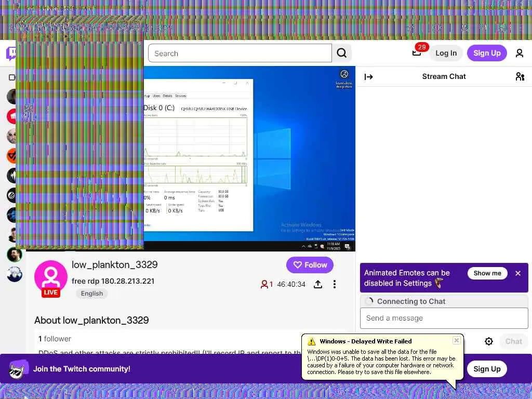Click the 'About low_plankton_3329' heading
The image size is (532, 399).
(91, 320)
